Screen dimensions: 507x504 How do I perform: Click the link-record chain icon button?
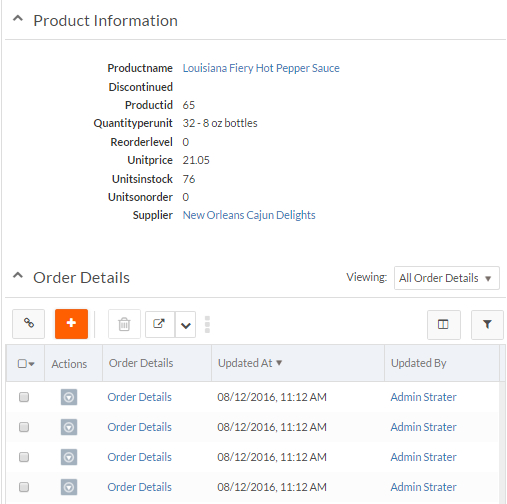[28, 324]
